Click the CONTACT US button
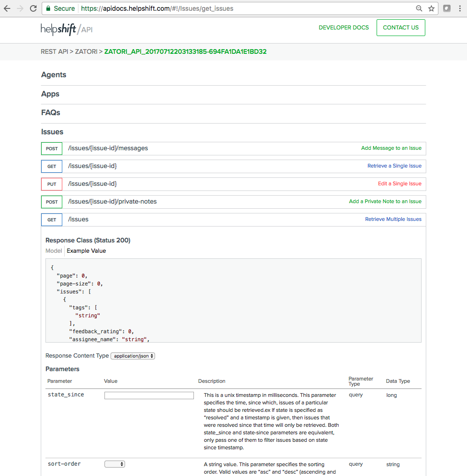The width and height of the screenshot is (467, 476). 400,28
